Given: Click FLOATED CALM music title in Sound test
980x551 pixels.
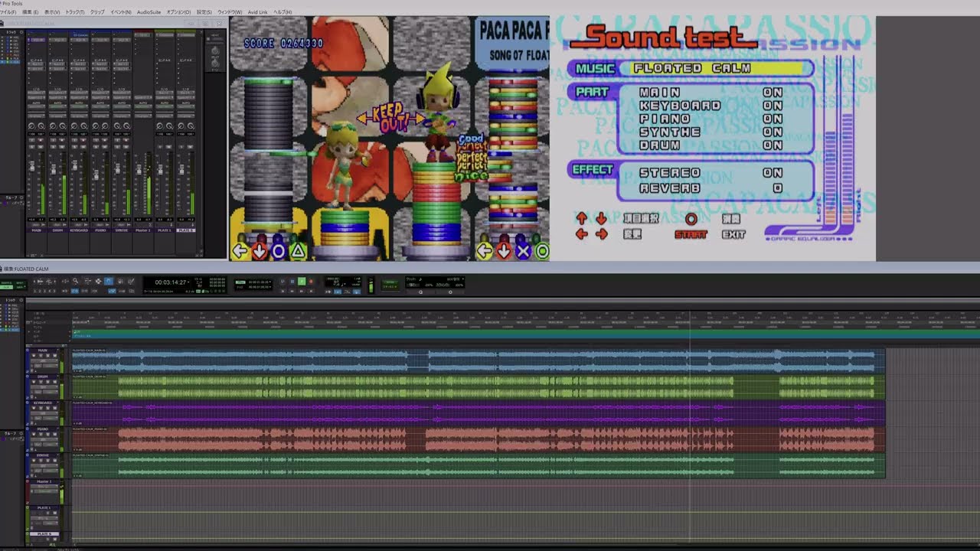Looking at the screenshot, I should (691, 68).
